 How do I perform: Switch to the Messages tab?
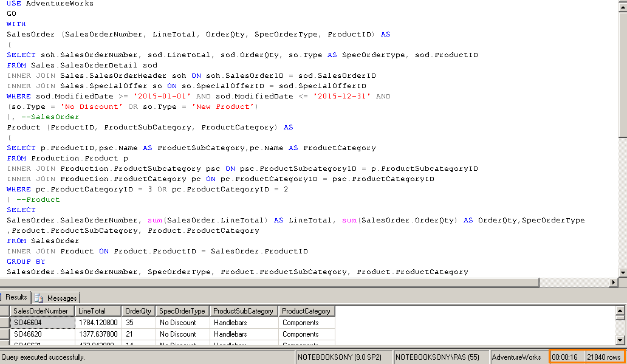[61, 298]
